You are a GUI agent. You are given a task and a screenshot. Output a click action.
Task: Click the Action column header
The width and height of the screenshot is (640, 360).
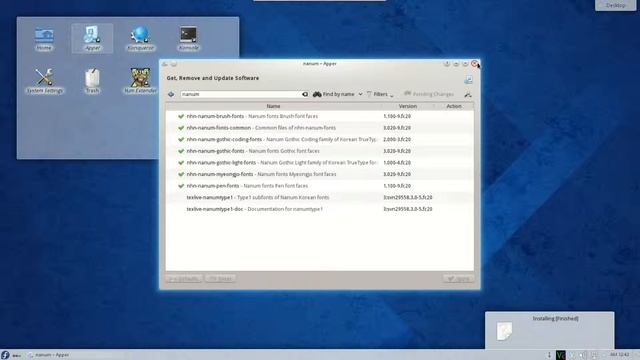click(453, 106)
